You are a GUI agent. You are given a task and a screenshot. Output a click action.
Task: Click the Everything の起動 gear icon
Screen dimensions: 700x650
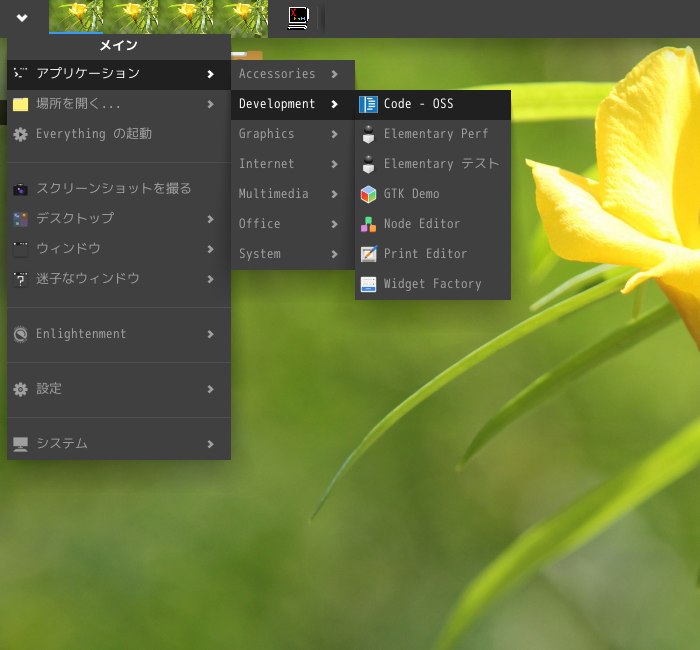tap(21, 134)
